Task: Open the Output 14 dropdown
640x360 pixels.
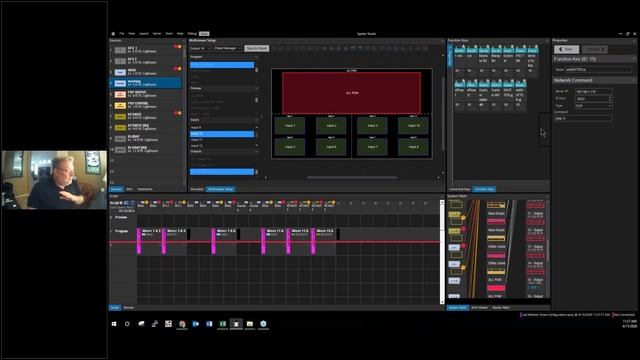Action: [200, 48]
